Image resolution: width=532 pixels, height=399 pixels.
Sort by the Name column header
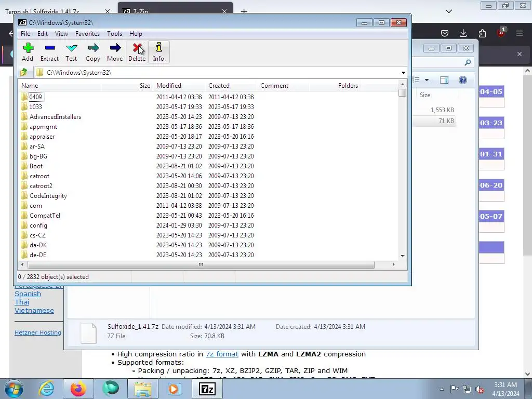click(x=60, y=86)
